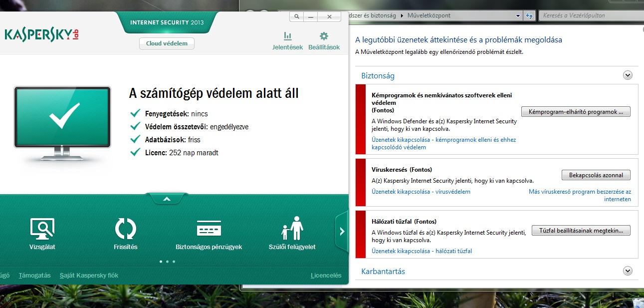Open Üzenetek kikapcsolása - vírusvédelem link
644x308 pixels.
[x=421, y=191]
